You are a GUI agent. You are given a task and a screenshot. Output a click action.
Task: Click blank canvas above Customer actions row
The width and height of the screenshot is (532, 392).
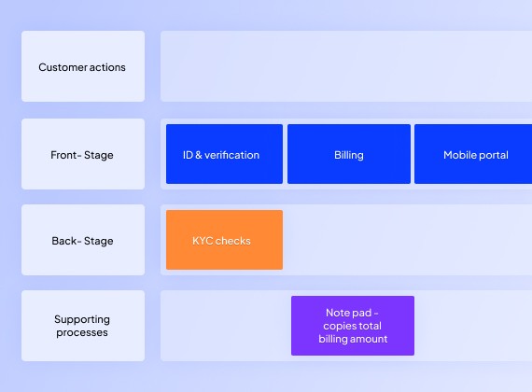pyautogui.click(x=266, y=14)
